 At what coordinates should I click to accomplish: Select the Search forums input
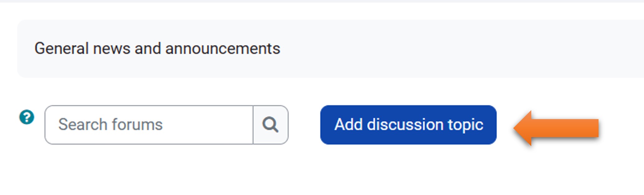149,125
